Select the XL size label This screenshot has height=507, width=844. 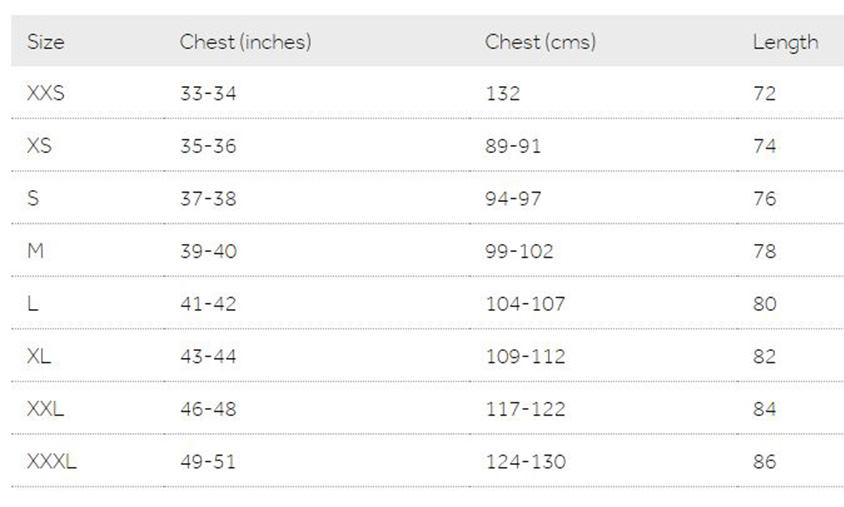click(39, 356)
